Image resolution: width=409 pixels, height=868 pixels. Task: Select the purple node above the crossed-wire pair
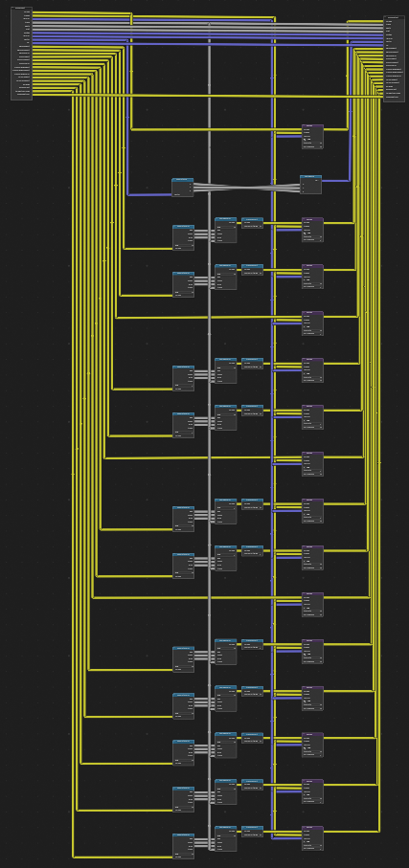click(312, 137)
